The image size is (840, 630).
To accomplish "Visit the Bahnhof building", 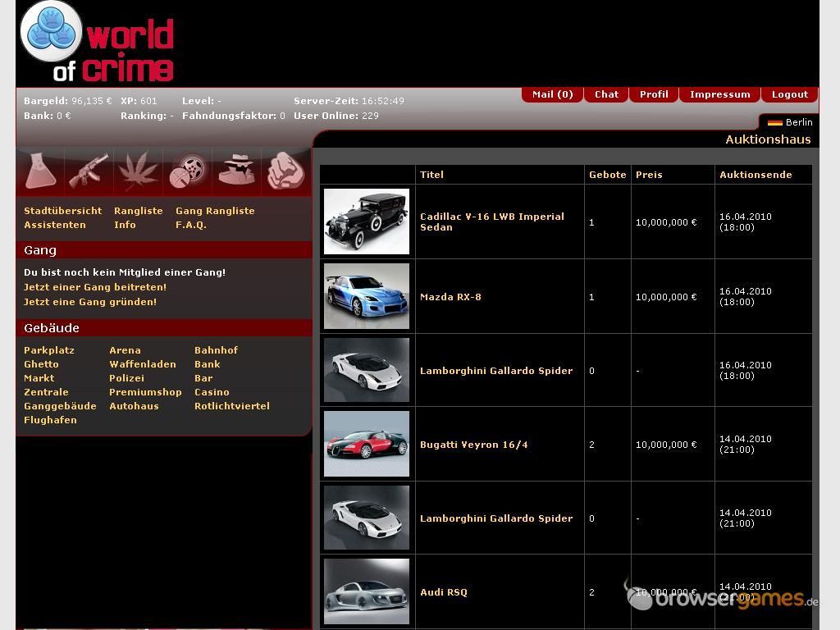I will point(216,350).
